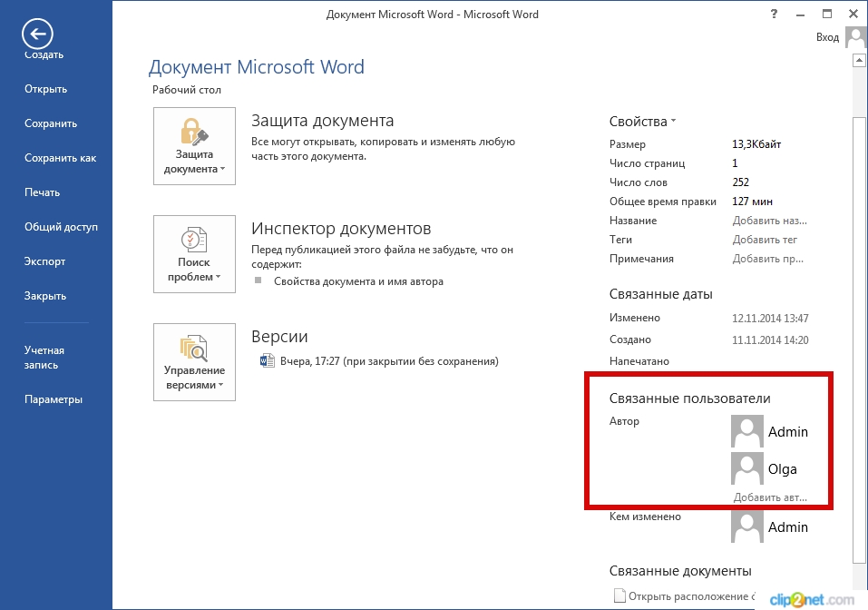This screenshot has width=868, height=610.
Task: Click the Admin avatar under Автор
Action: pos(746,431)
